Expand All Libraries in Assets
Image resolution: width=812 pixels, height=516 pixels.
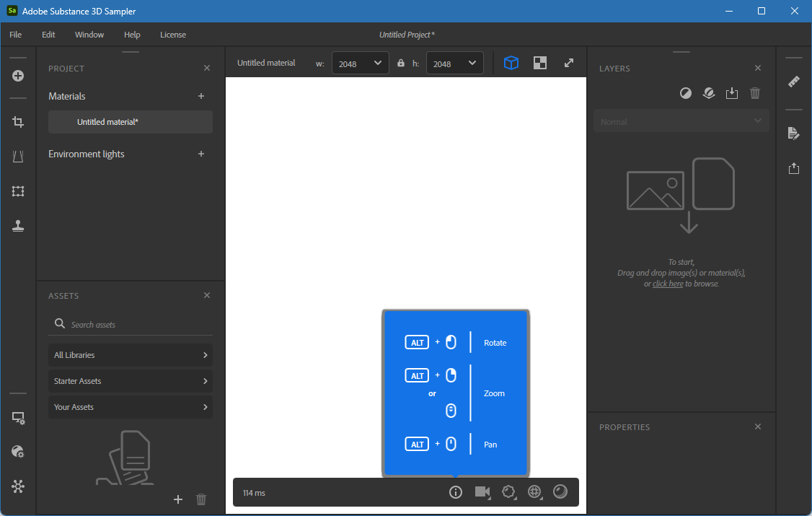pos(131,355)
